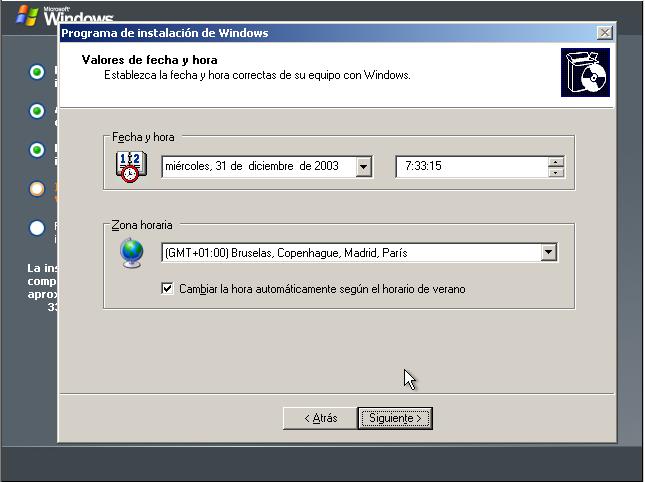Click into the 7:33:15 time field
Image resolution: width=645 pixels, height=482 pixels.
472,167
